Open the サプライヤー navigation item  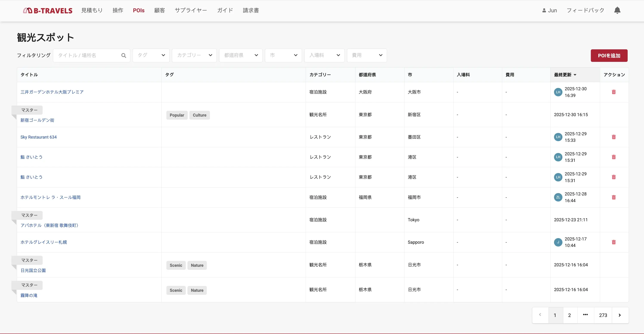191,11
